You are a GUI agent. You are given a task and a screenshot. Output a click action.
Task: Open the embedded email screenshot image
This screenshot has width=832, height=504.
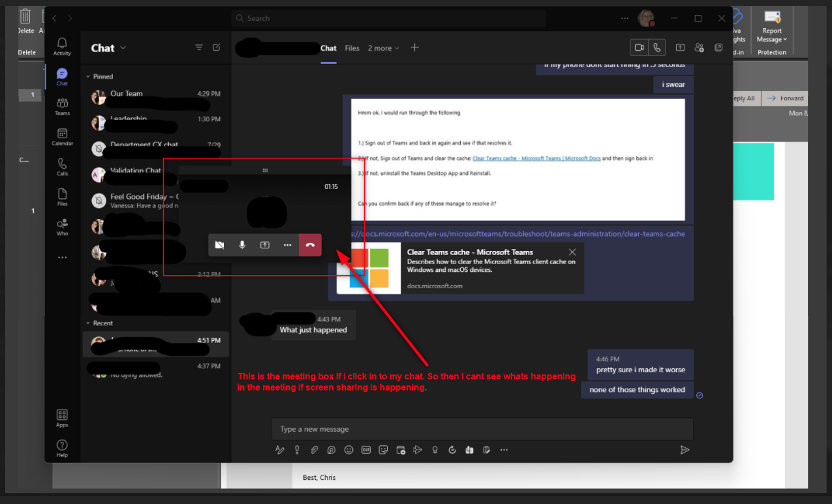(x=518, y=160)
